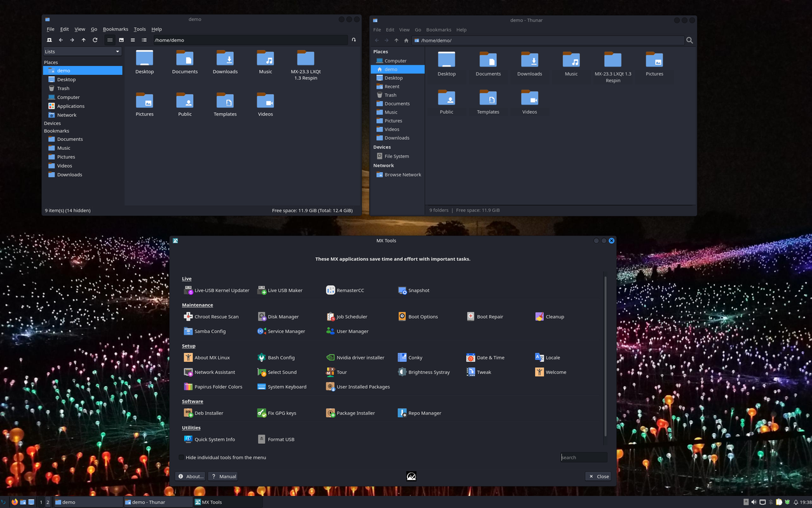Open Nvidia driver installer
The height and width of the screenshot is (508, 812).
tap(355, 358)
